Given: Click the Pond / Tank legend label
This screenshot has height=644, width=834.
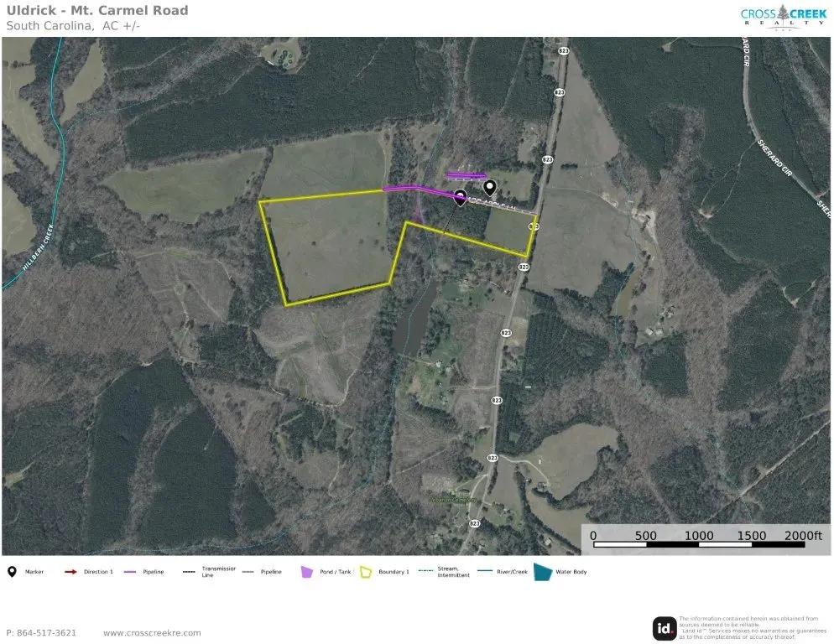Looking at the screenshot, I should pyautogui.click(x=336, y=572).
